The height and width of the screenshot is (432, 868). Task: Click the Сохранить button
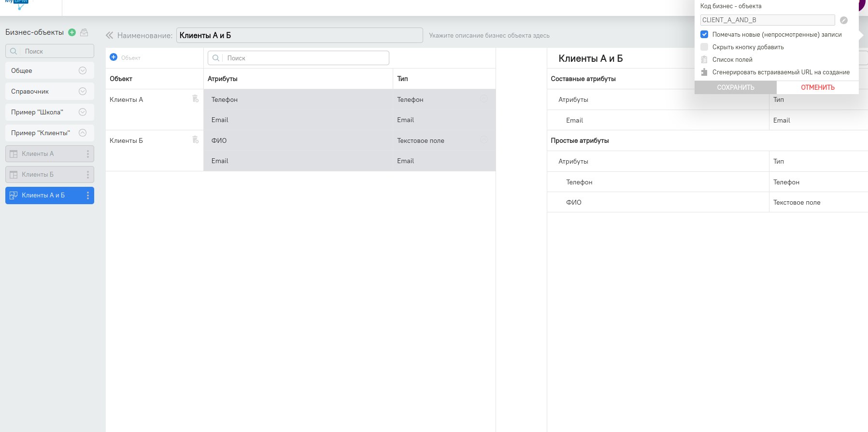(x=735, y=87)
